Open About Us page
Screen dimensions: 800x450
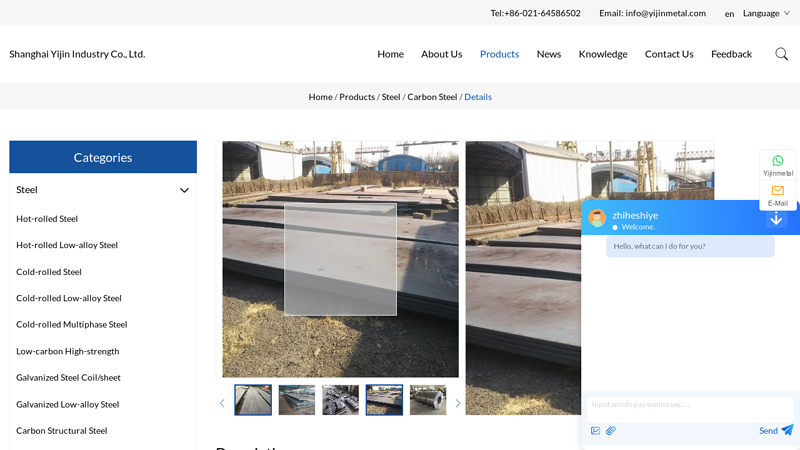click(x=441, y=54)
